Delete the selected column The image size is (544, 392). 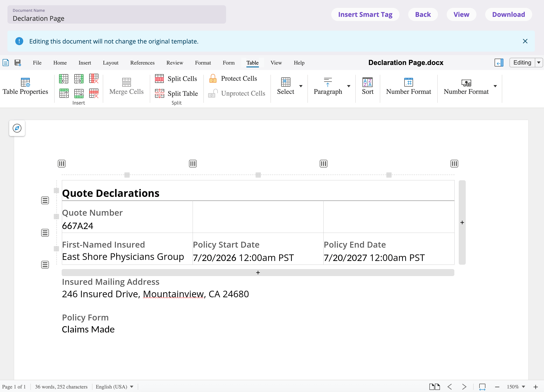(x=94, y=79)
